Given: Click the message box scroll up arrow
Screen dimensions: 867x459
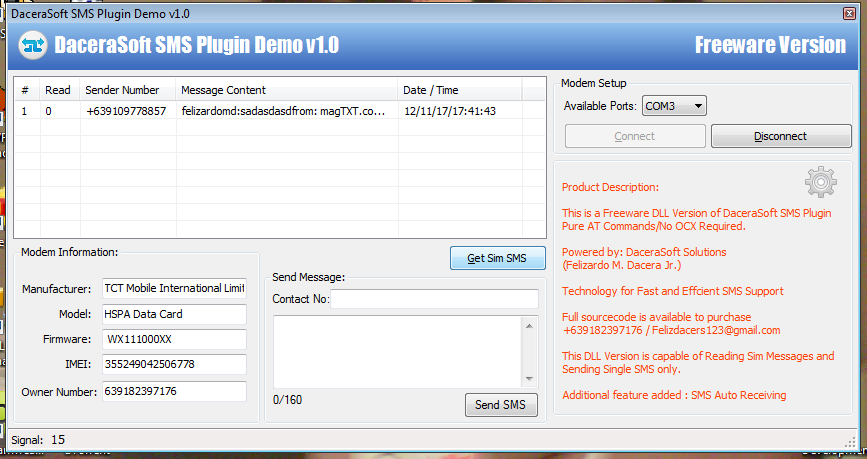Looking at the screenshot, I should point(529,326).
